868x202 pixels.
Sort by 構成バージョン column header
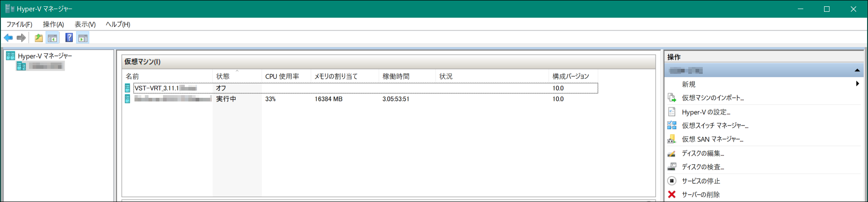pos(573,76)
